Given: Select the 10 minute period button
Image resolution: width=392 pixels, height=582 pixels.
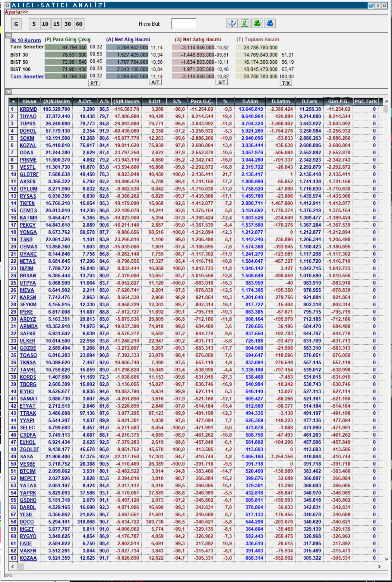Looking at the screenshot, I should pyautogui.click(x=45, y=24).
